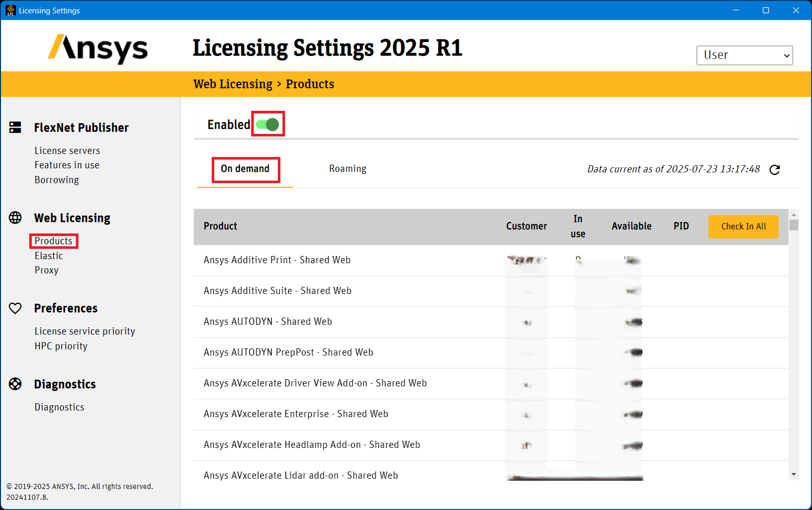Open Features in use page
812x510 pixels.
[67, 165]
